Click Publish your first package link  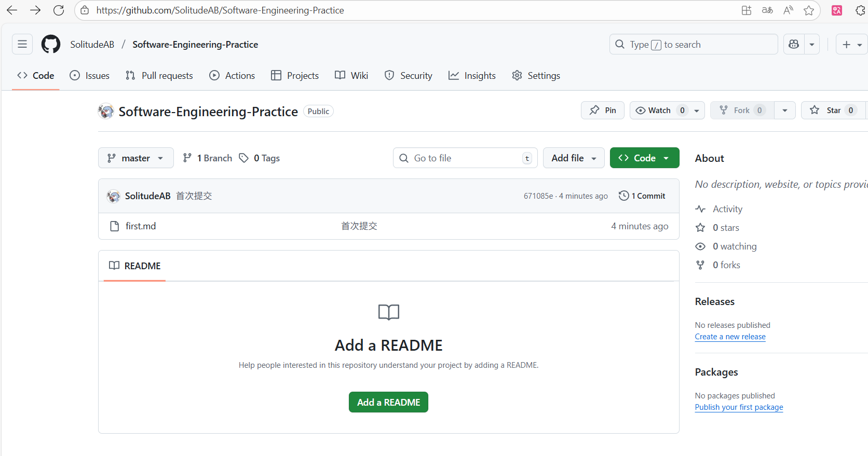point(739,407)
